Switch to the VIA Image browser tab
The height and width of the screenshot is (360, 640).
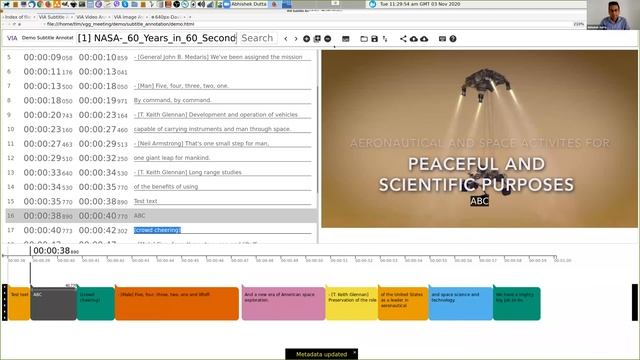[128, 17]
